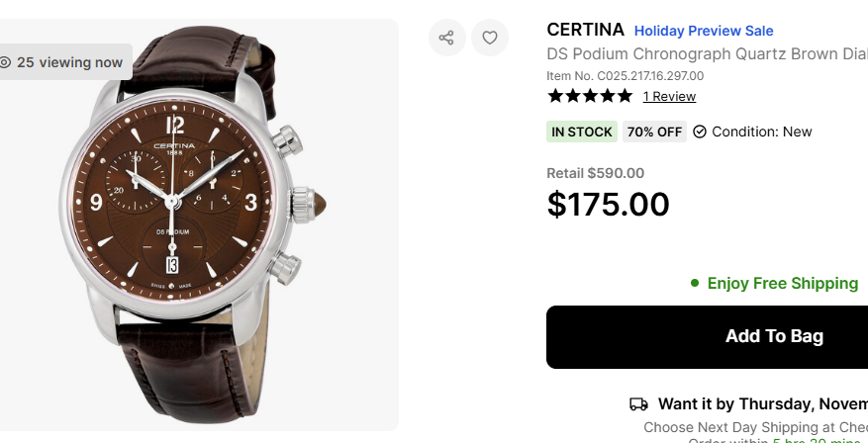
Task: Click the eye icon beside viewing count
Action: click(x=5, y=62)
